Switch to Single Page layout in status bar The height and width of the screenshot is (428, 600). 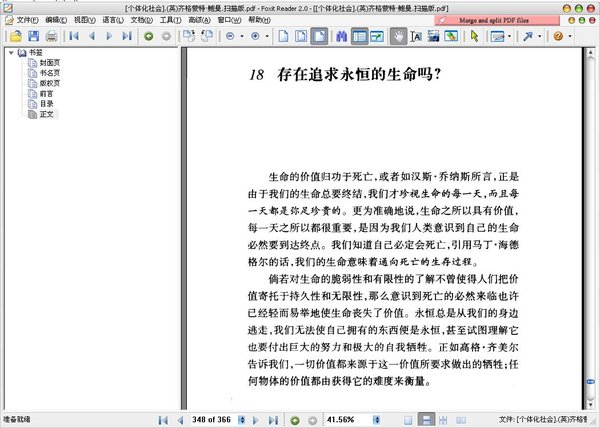click(408, 420)
